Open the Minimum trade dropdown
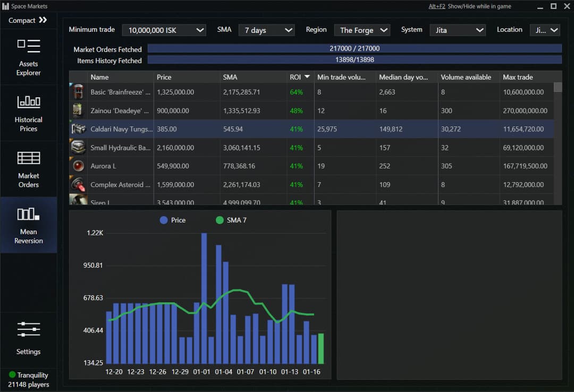This screenshot has height=392, width=574. coord(164,30)
